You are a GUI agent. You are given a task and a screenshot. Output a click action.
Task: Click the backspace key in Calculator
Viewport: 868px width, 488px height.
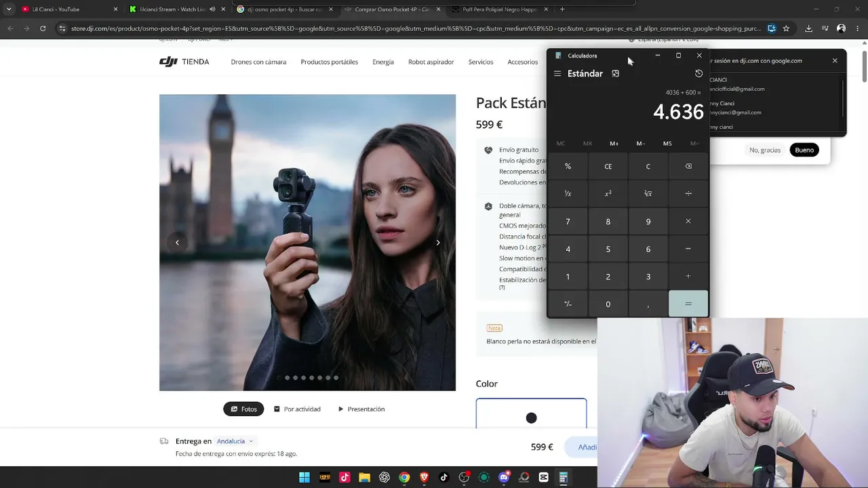pos(688,166)
